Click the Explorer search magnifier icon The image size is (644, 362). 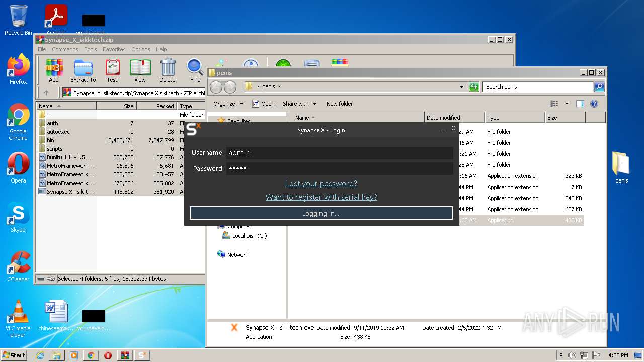coord(599,87)
